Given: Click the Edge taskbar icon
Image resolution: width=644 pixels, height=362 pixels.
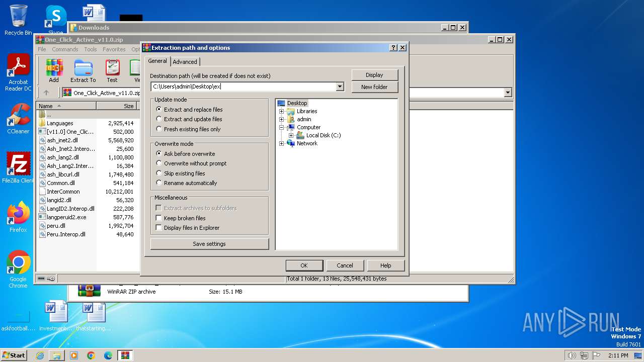Looking at the screenshot, I should point(108,355).
